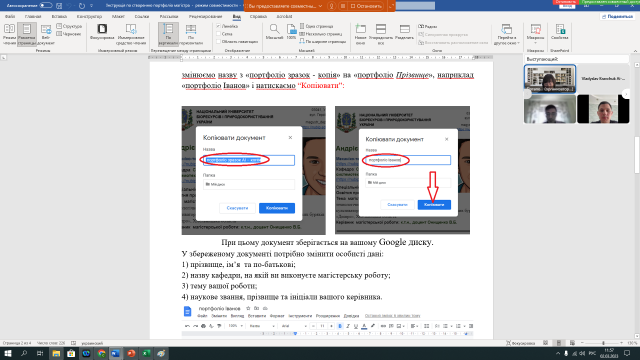Image resolution: width=640 pixels, height=360 pixels.
Task: Click the title bar search box
Action: (x=415, y=6)
